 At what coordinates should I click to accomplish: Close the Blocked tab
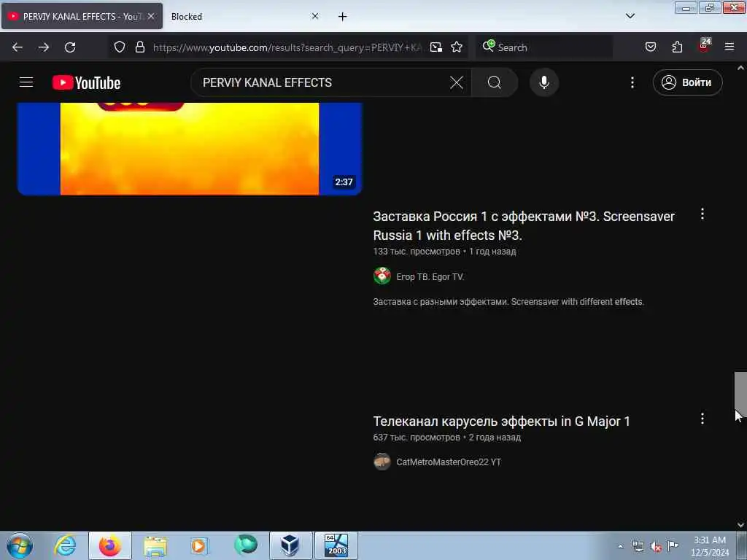(315, 16)
